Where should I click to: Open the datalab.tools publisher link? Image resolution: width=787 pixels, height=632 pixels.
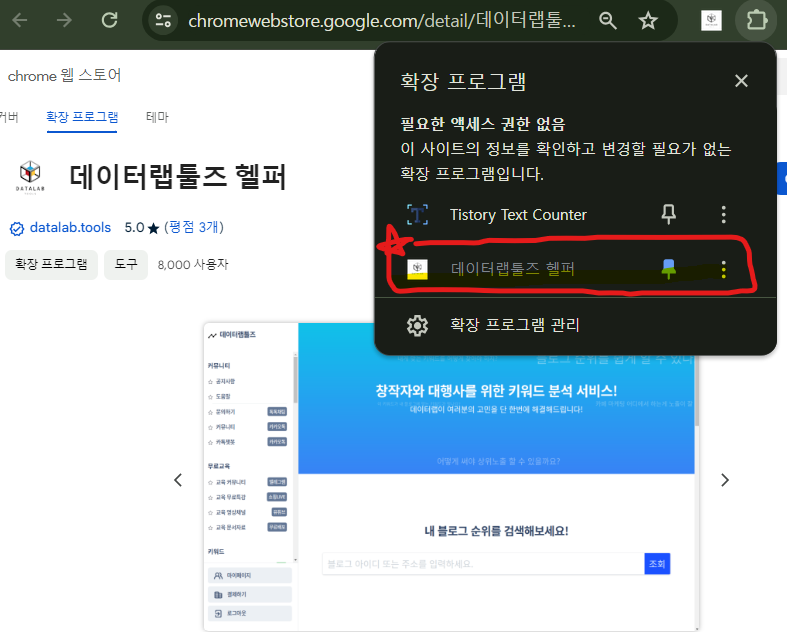(70, 227)
